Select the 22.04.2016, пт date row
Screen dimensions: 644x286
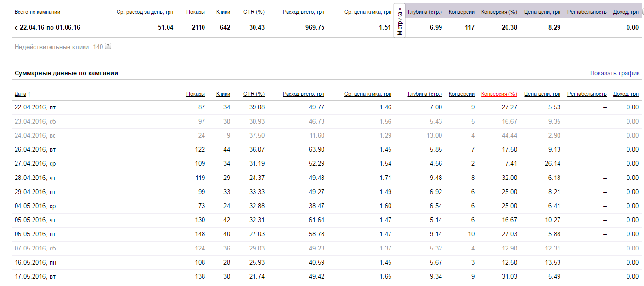[32, 107]
